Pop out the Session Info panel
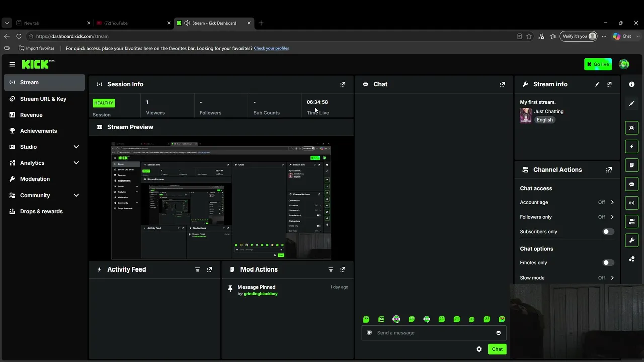 click(x=343, y=84)
